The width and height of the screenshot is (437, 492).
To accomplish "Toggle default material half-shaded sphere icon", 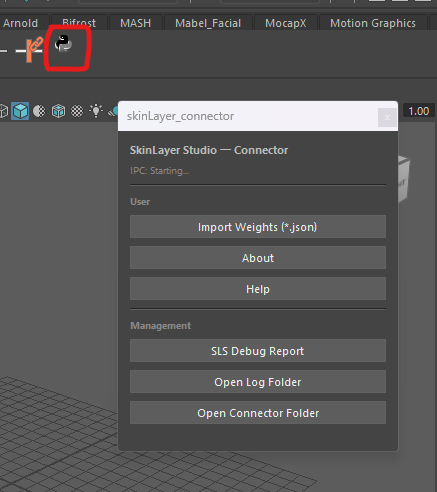I will 39,111.
